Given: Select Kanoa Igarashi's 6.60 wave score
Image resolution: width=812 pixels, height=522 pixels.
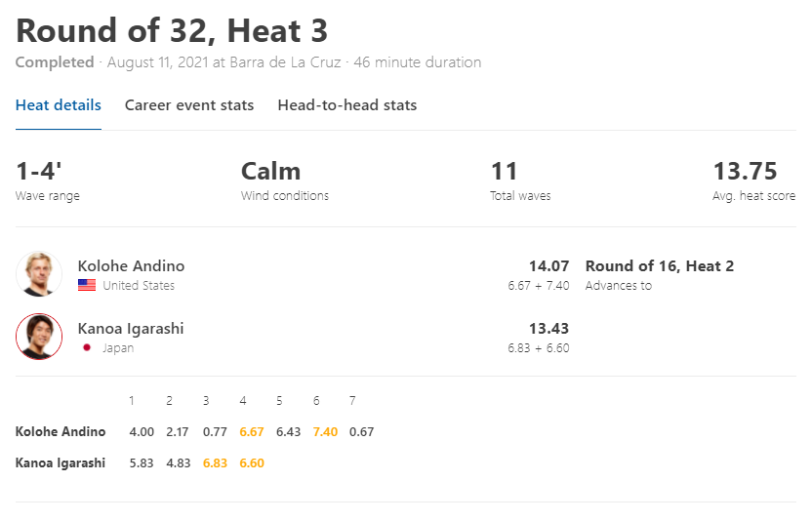Looking at the screenshot, I should (x=252, y=462).
